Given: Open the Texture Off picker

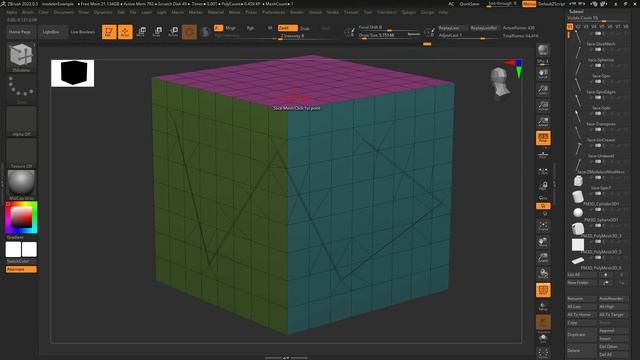Looking at the screenshot, I should coord(21,153).
